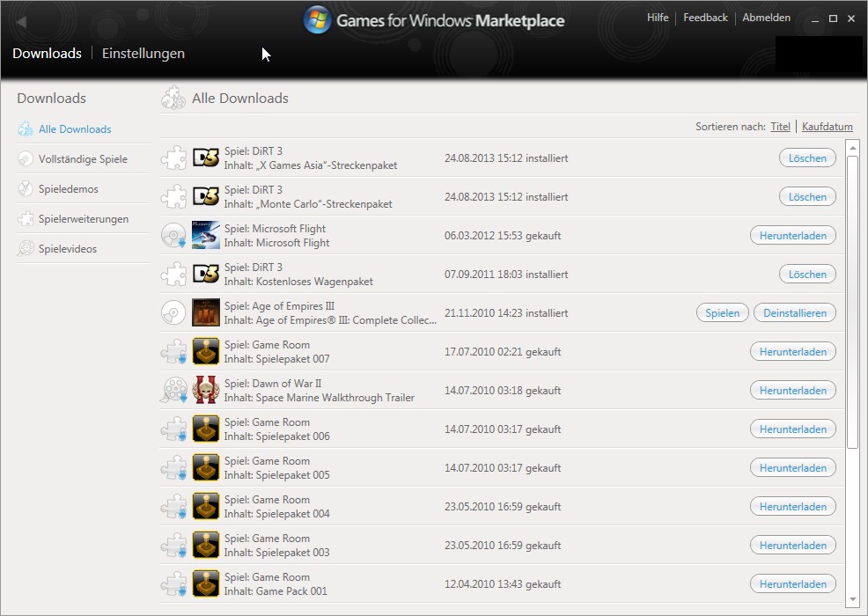868x616 pixels.
Task: Click the Spieledemos sidebar icon
Action: pos(26,188)
